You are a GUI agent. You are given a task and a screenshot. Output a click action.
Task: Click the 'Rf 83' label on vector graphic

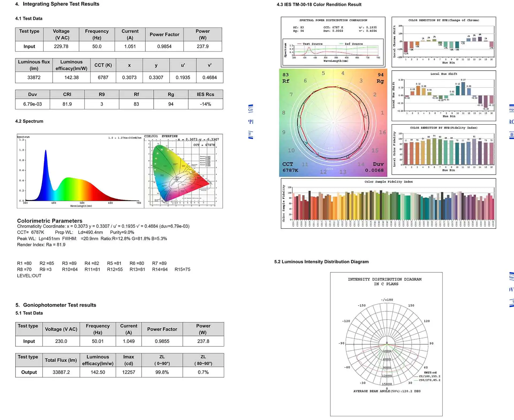point(286,78)
